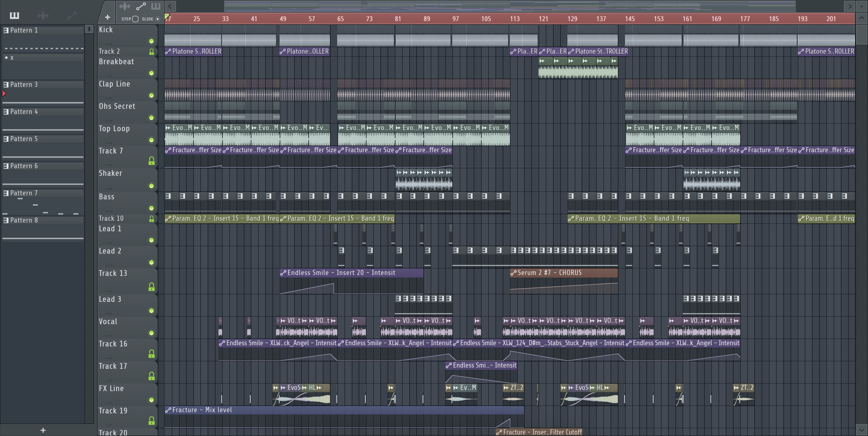Click the lock icon on Track 19

click(152, 421)
